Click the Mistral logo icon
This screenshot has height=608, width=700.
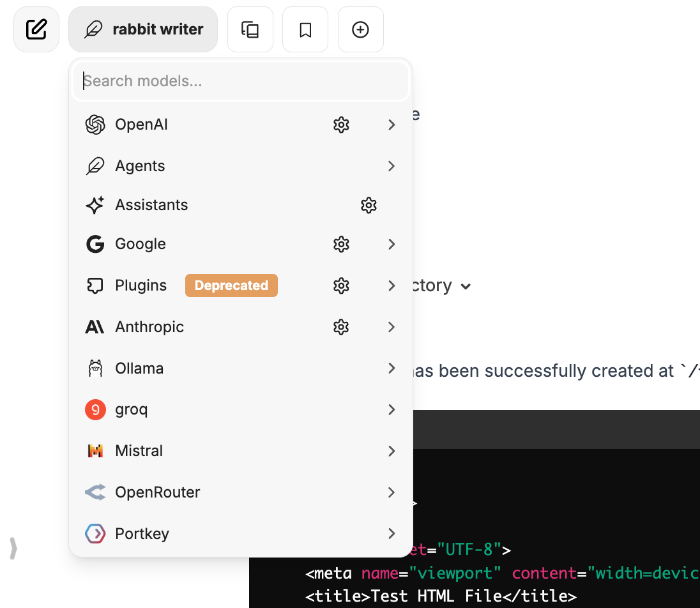pyautogui.click(x=95, y=451)
